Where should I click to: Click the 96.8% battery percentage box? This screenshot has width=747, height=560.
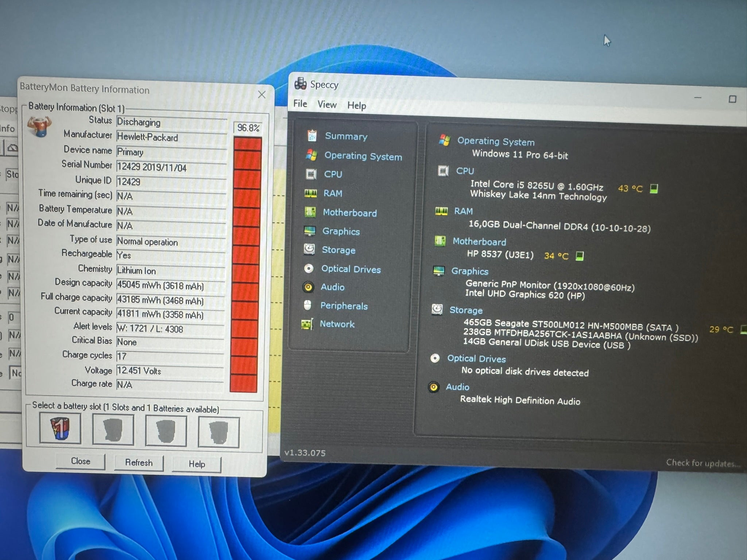pyautogui.click(x=248, y=128)
